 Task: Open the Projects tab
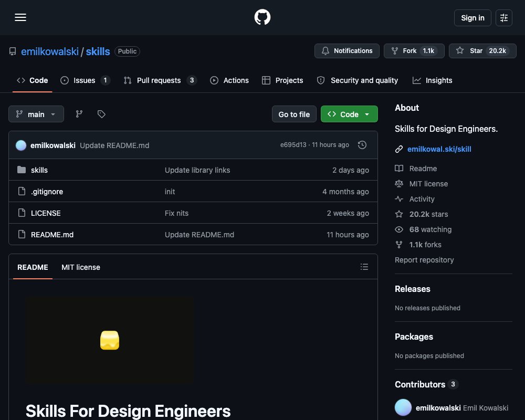tap(282, 80)
